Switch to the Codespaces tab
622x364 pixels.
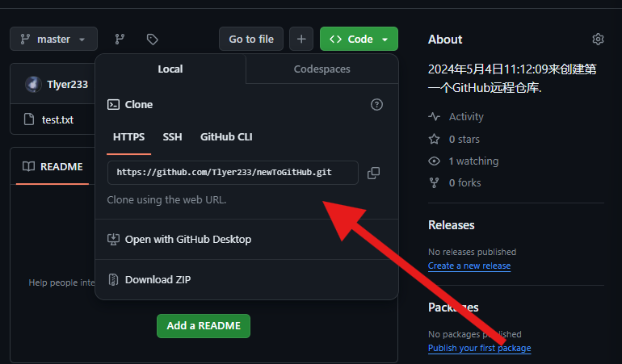pos(322,69)
